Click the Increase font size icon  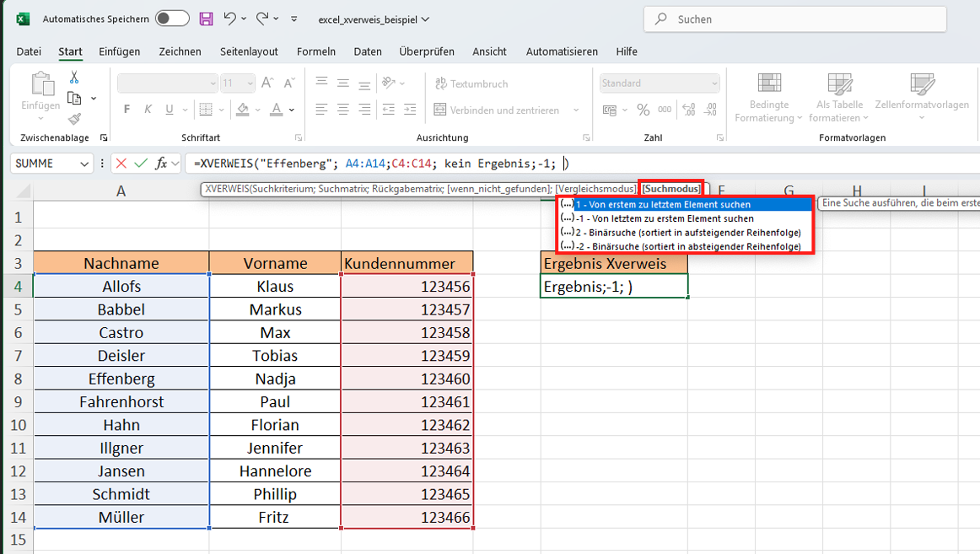click(267, 83)
